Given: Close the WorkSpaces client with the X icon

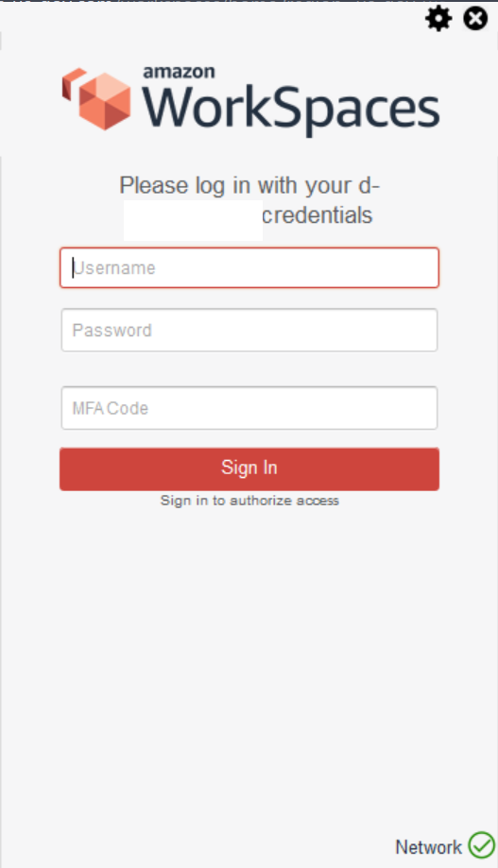Looking at the screenshot, I should tap(475, 19).
